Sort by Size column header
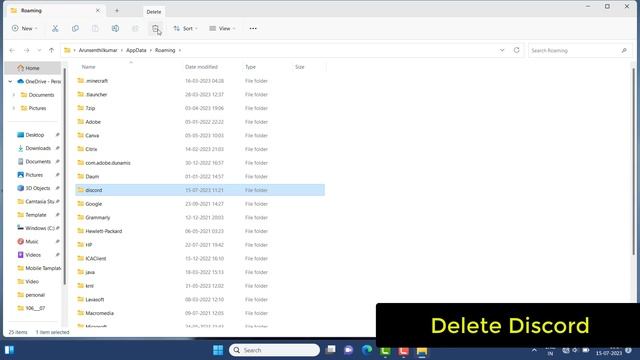640x360 pixels. [x=300, y=67]
